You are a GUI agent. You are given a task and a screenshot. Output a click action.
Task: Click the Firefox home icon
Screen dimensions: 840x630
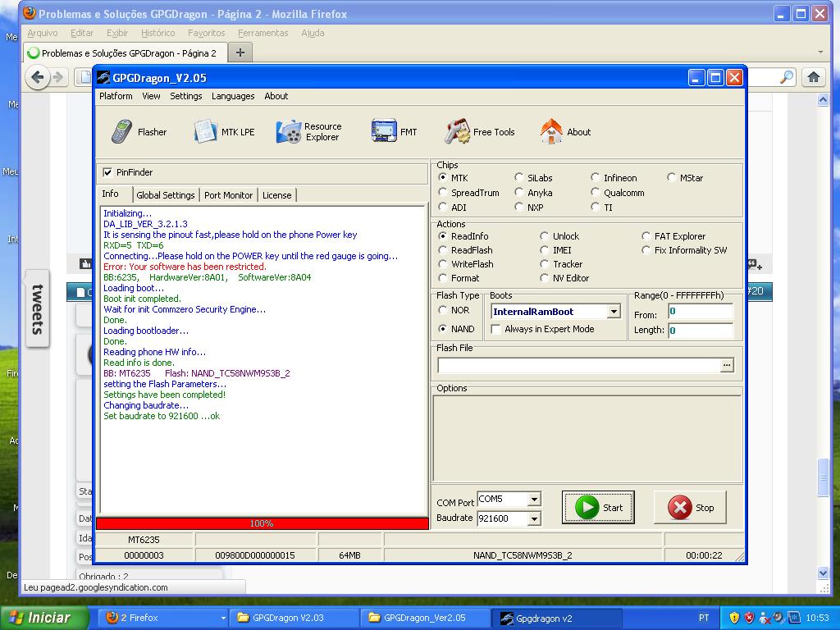813,77
